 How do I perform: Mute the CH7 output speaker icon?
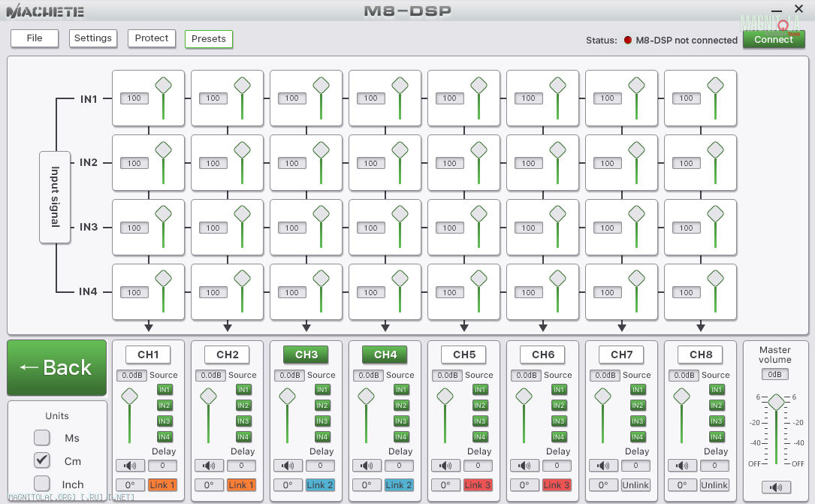(x=603, y=466)
